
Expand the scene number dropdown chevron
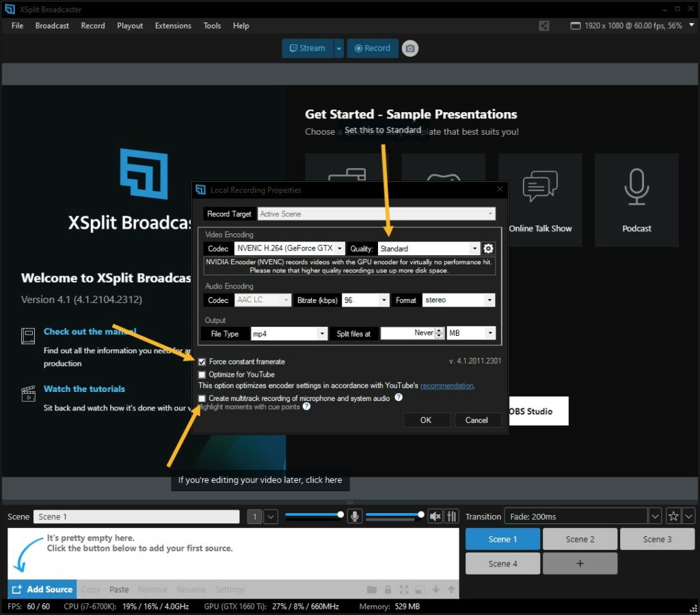point(271,516)
